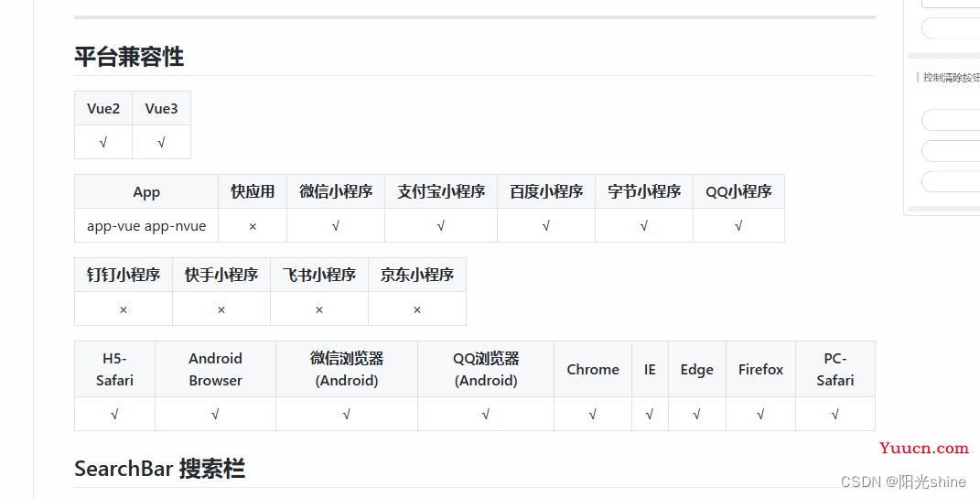This screenshot has width=980, height=498.
Task: Click the check mark under QQ浏览器 (Android)
Action: click(486, 414)
